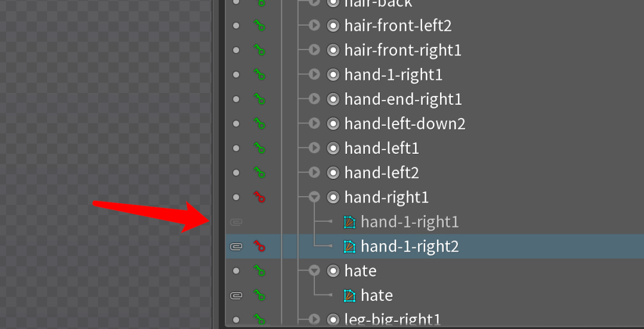Click the mesh attachment icon of hand-1-right2
This screenshot has width=644, height=329.
coord(349,246)
